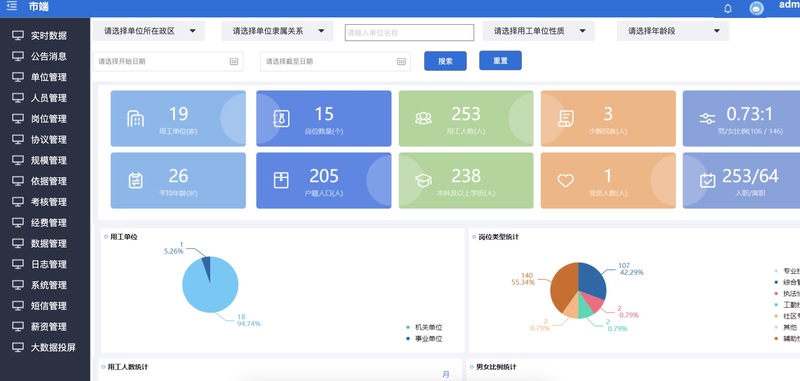Image resolution: width=800 pixels, height=381 pixels.
Task: Click the admin avatar icon
Action: pos(757,8)
